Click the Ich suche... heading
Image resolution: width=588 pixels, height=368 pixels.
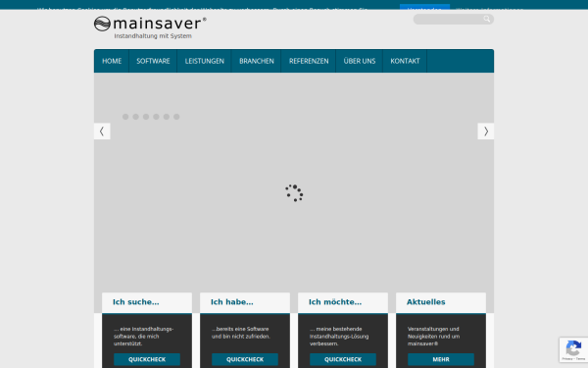(x=136, y=302)
